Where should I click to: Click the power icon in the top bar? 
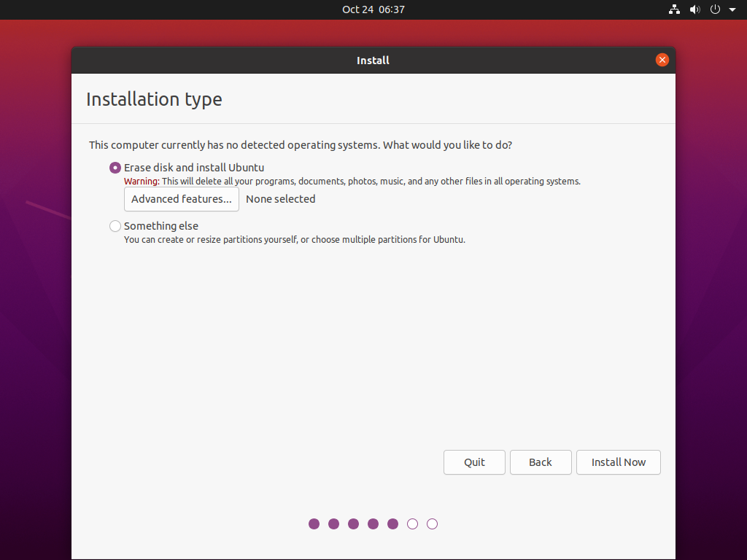tap(714, 9)
